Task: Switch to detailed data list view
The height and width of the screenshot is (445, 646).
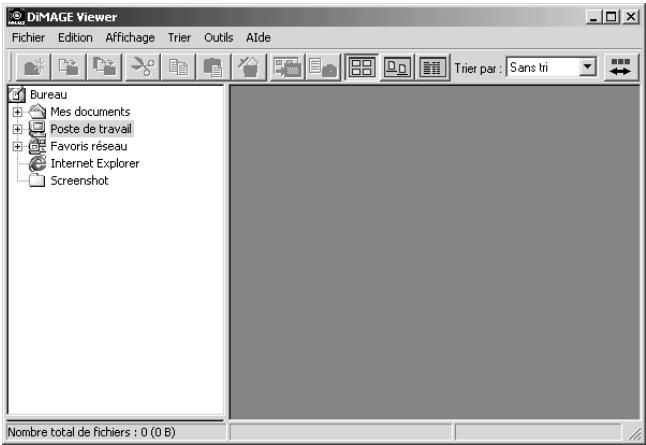Action: pyautogui.click(x=433, y=67)
